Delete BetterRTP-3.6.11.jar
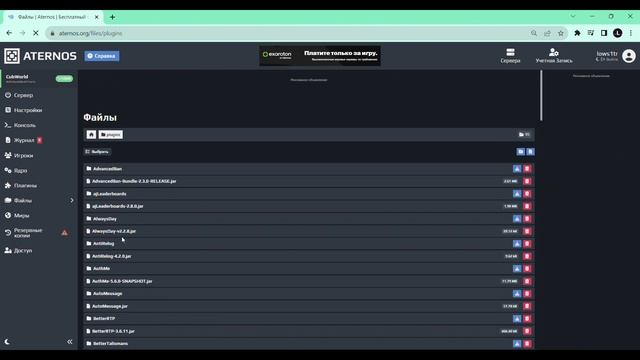The image size is (640, 360). pyautogui.click(x=527, y=331)
